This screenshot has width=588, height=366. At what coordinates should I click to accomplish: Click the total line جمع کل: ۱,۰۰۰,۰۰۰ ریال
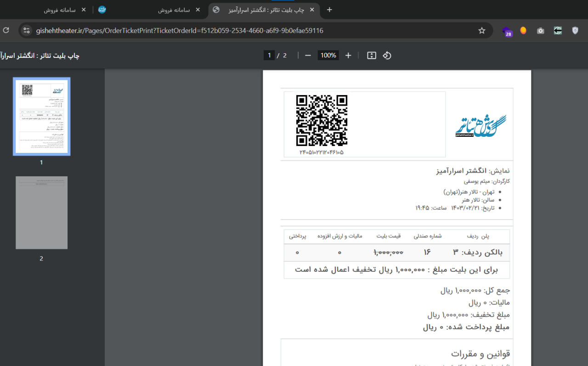point(475,291)
